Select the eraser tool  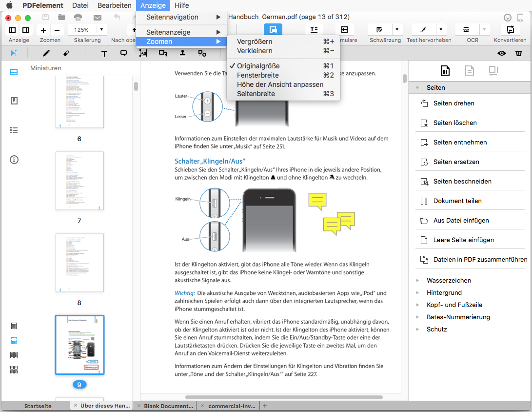click(x=66, y=53)
